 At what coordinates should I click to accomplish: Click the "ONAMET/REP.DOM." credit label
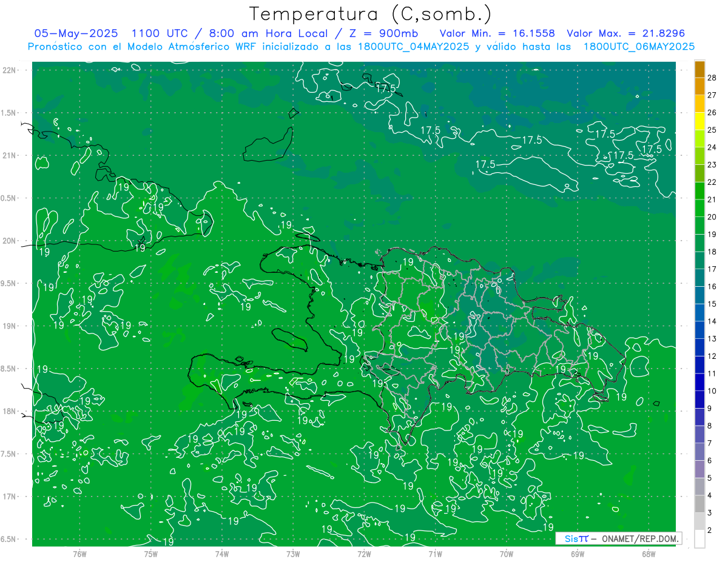(x=640, y=538)
